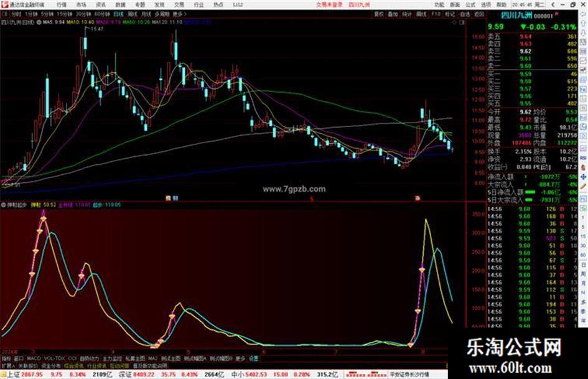Viewport: 588px width, 379px height.
Task: Switch chart to 15分钟 period
Action: point(64,14)
